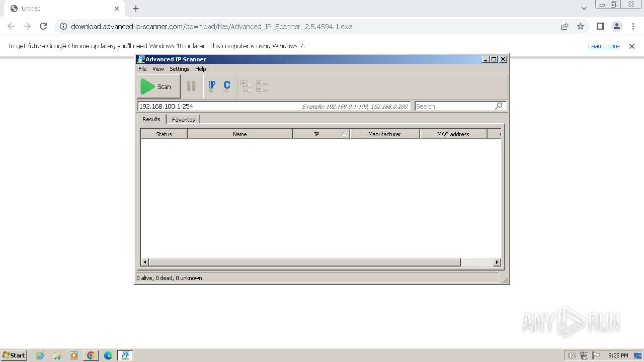Sort by the MAC address column header
Viewport: 644px width, 362px height.
tap(453, 134)
